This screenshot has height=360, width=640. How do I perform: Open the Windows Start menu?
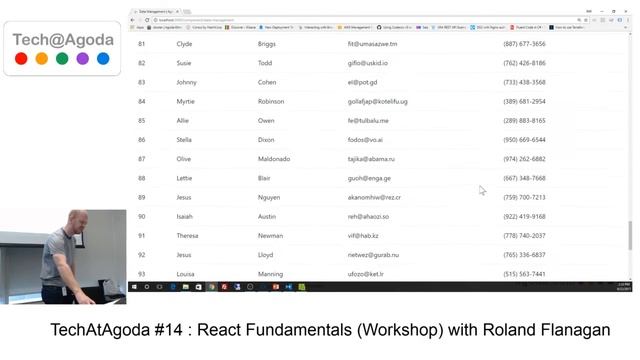[x=134, y=287]
